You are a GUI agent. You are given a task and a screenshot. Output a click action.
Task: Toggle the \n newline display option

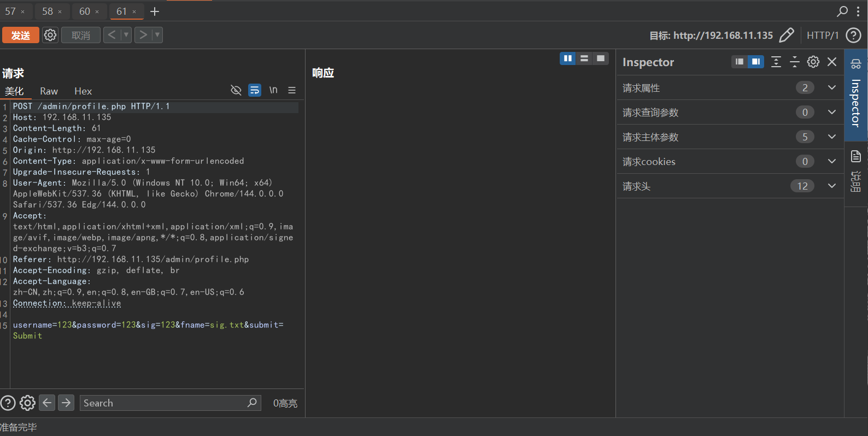point(273,90)
